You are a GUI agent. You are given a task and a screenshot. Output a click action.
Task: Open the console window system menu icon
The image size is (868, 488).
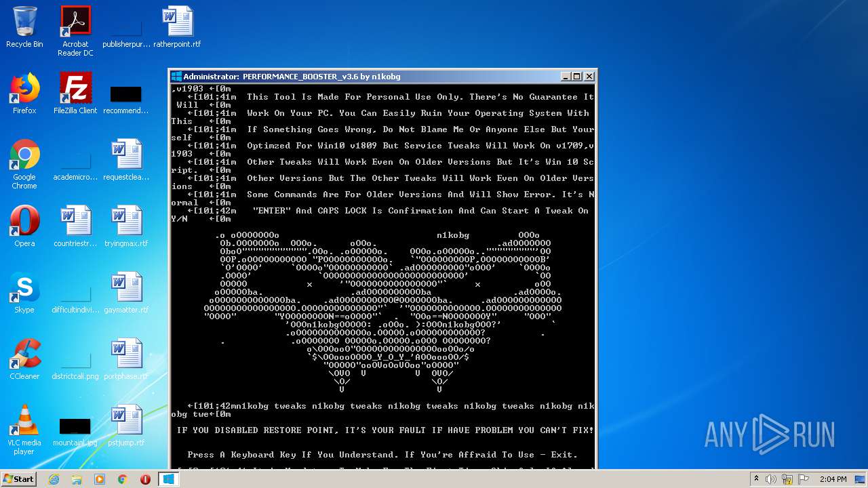click(x=176, y=77)
